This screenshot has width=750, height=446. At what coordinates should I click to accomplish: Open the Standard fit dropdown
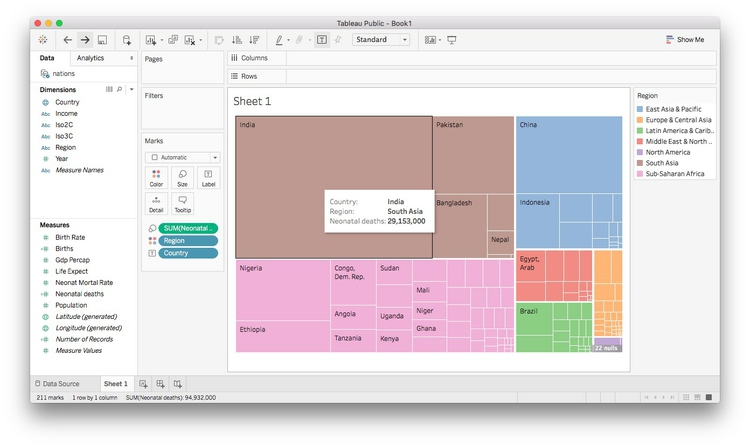(x=380, y=40)
